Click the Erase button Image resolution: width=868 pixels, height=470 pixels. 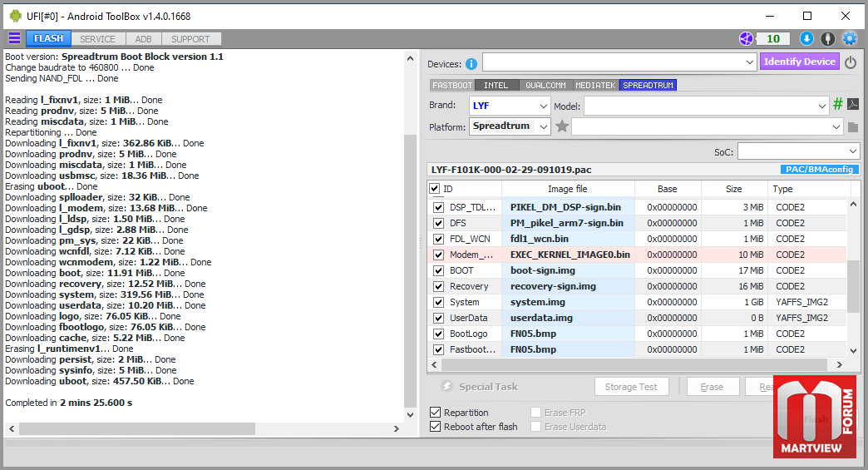pyautogui.click(x=712, y=387)
